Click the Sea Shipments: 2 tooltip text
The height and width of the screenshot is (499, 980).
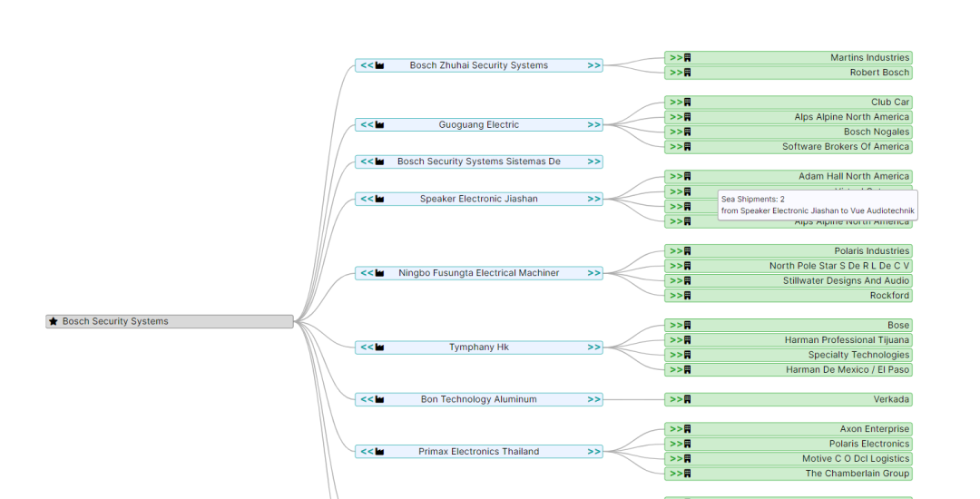[753, 200]
